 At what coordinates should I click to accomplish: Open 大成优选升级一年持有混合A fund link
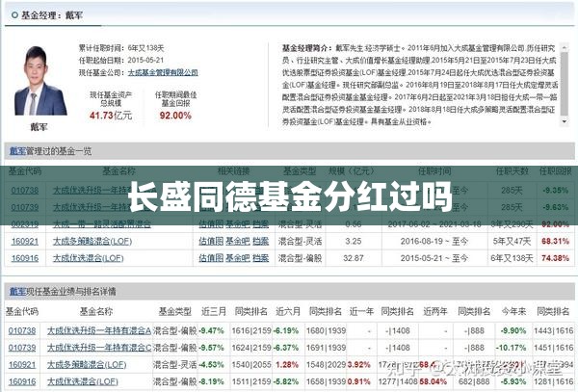99,331
